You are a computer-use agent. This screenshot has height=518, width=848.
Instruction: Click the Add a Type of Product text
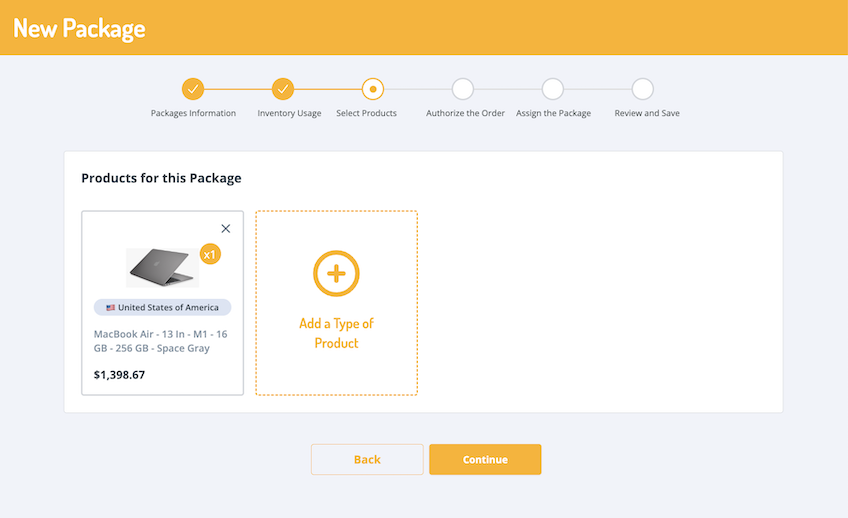[336, 333]
